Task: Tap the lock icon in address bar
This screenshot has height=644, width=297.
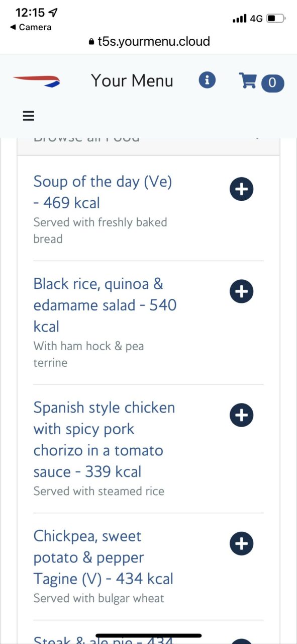Action: (91, 42)
